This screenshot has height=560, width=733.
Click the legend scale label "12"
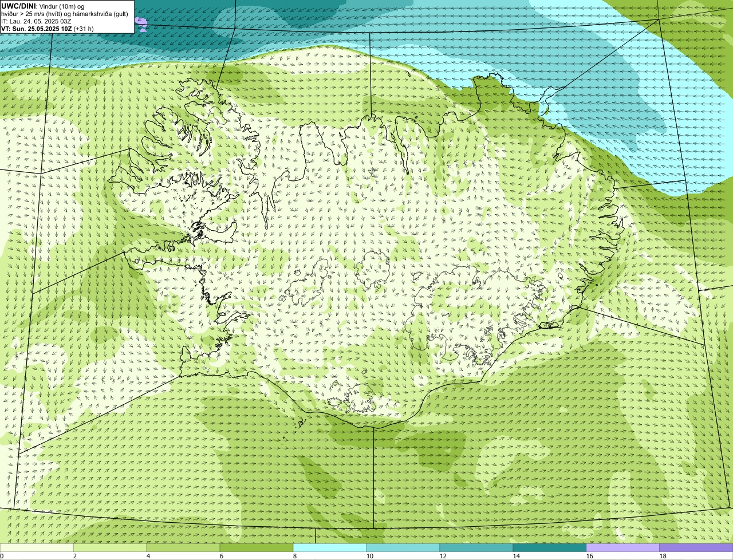click(x=443, y=556)
